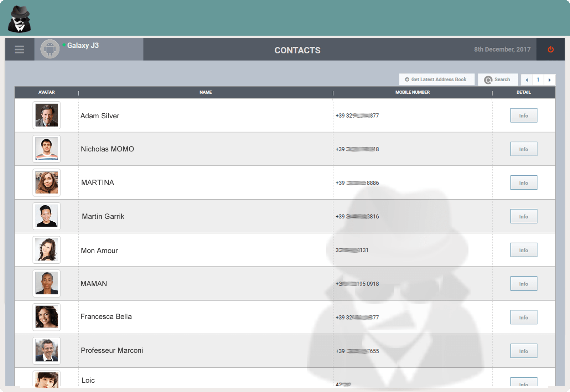Click the Professeur Marconi contact name
The width and height of the screenshot is (570, 392).
[x=112, y=350]
